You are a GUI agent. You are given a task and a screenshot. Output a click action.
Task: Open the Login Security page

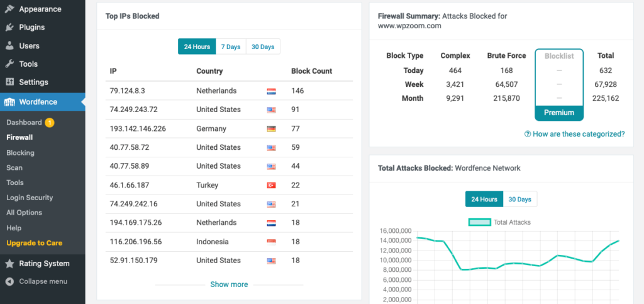click(30, 198)
